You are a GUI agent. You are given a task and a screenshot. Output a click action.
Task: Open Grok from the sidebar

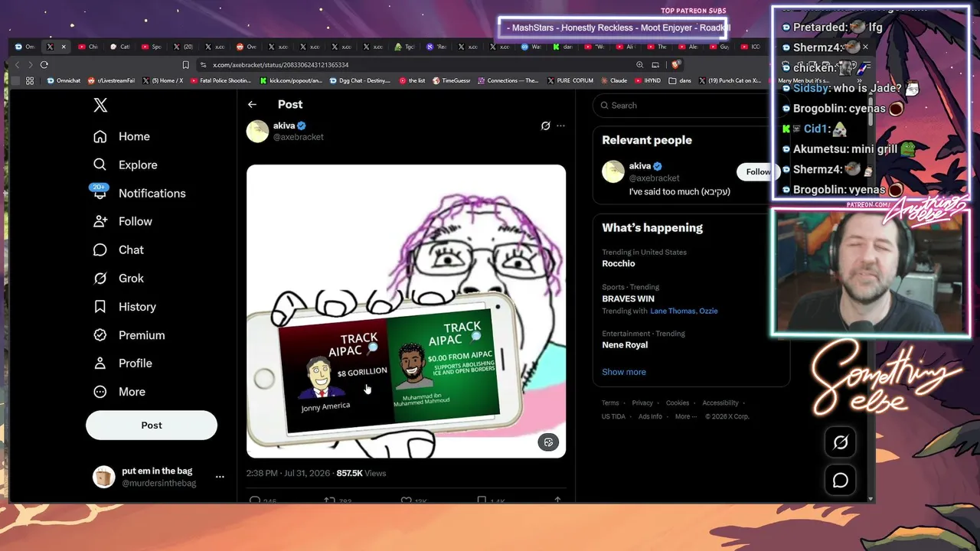[x=119, y=278]
